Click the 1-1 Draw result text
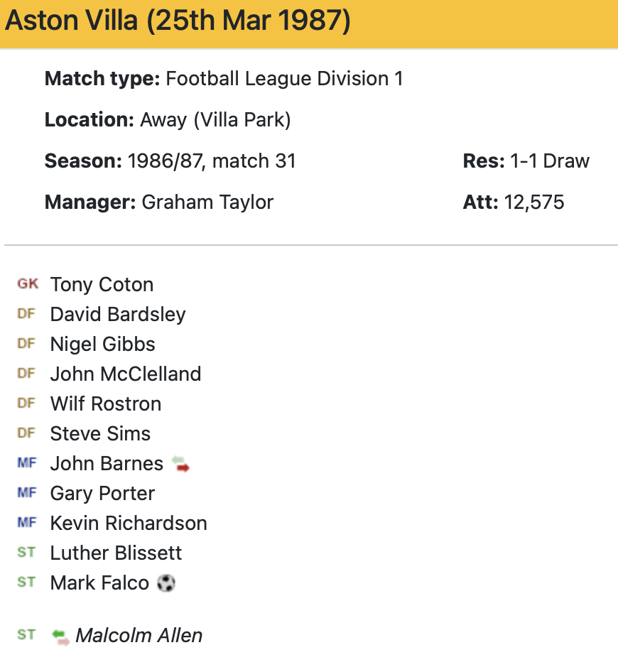 (550, 161)
